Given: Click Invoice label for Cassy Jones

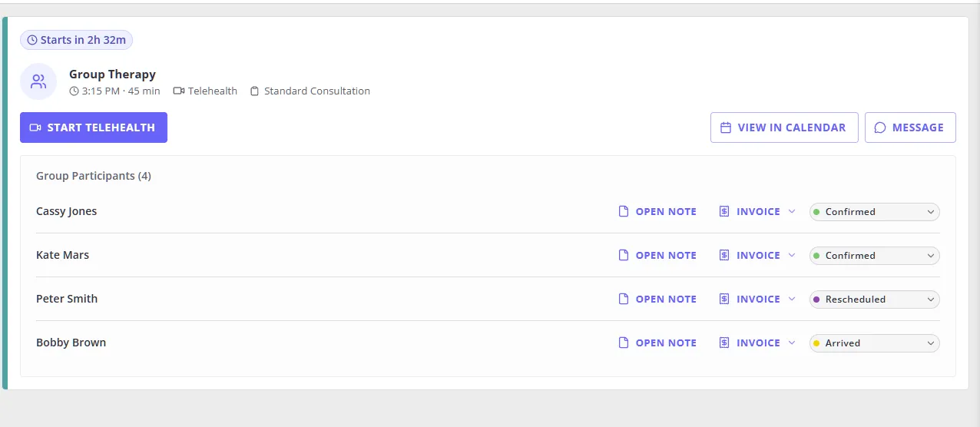Looking at the screenshot, I should coord(758,212).
